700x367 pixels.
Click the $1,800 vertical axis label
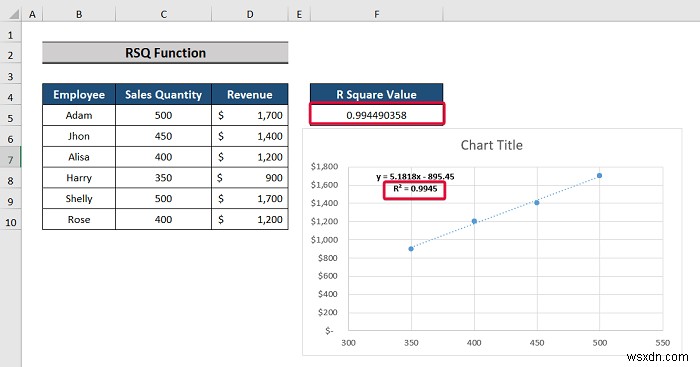tap(324, 167)
